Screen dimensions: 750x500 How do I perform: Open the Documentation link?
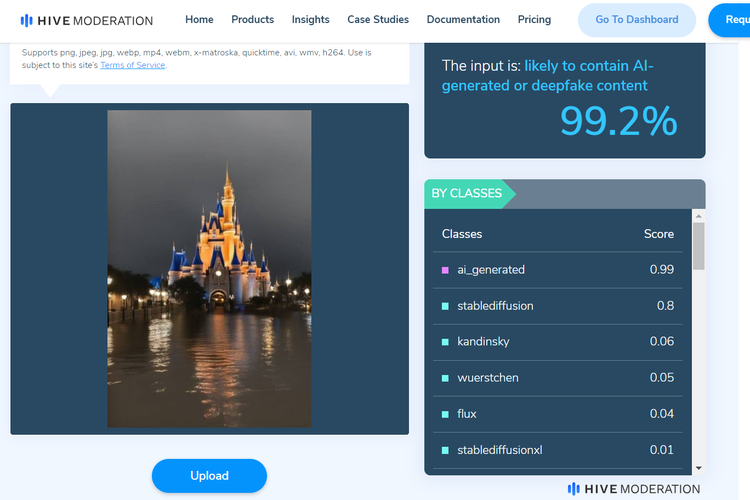pyautogui.click(x=463, y=19)
